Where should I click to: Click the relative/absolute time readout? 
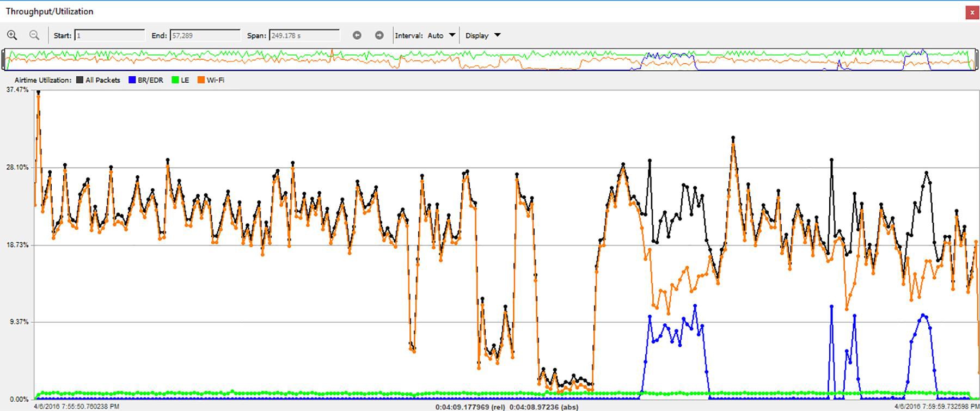(507, 407)
